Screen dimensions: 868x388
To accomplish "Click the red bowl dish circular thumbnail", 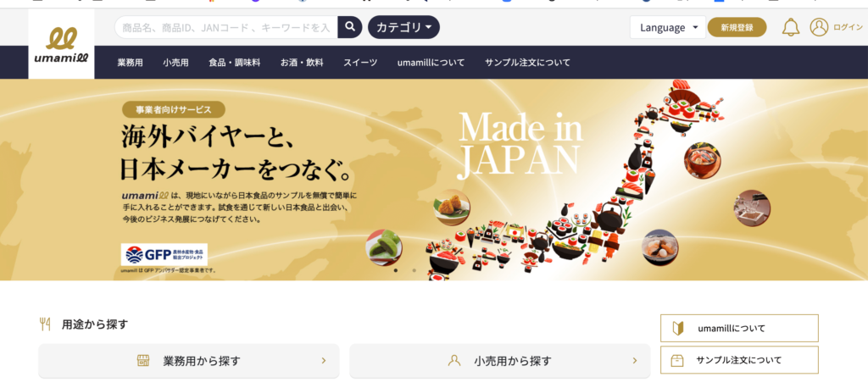I will click(x=703, y=160).
